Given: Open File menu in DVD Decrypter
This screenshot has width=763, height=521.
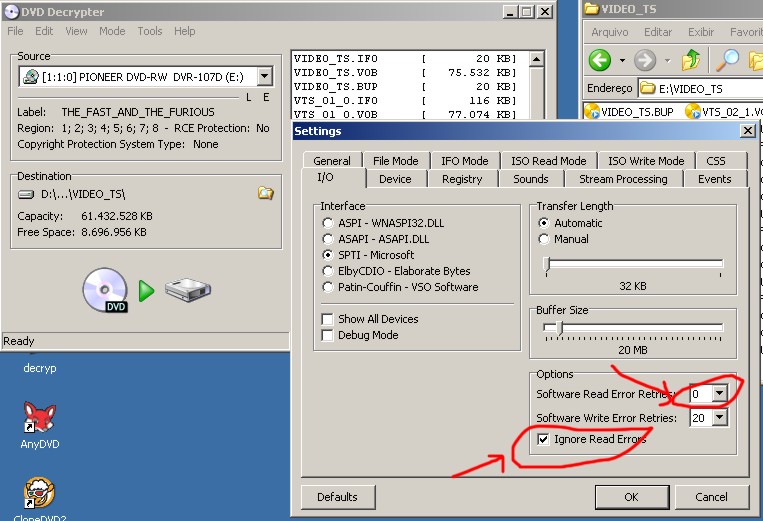Looking at the screenshot, I should pos(15,31).
